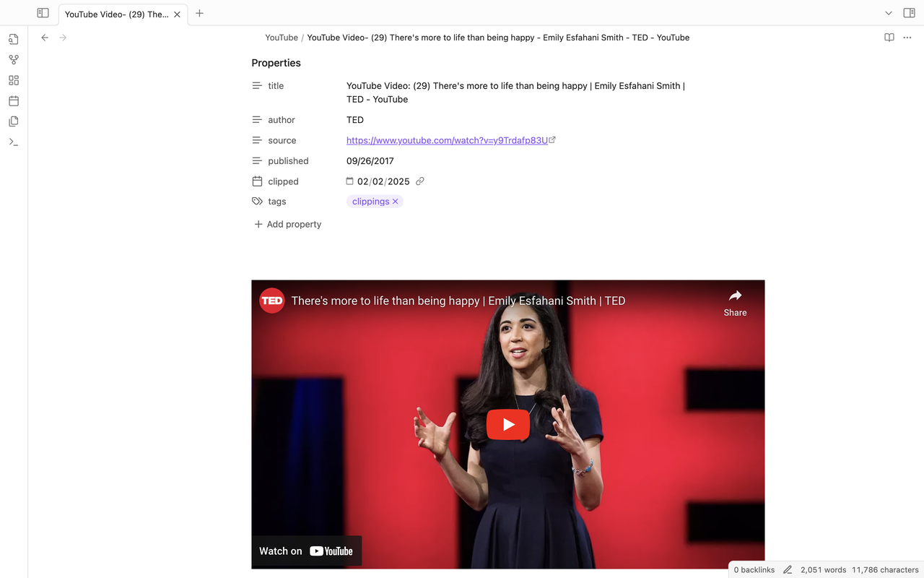The width and height of the screenshot is (924, 578).
Task: Open a new tab with plus
Action: (x=199, y=13)
